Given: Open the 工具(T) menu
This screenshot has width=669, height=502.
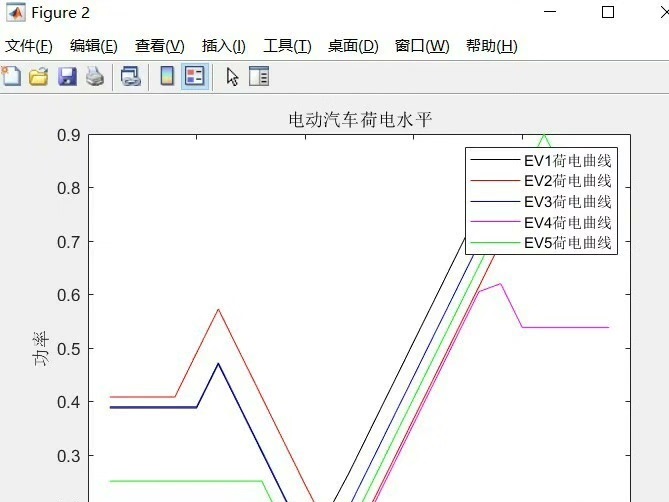Looking at the screenshot, I should (287, 46).
